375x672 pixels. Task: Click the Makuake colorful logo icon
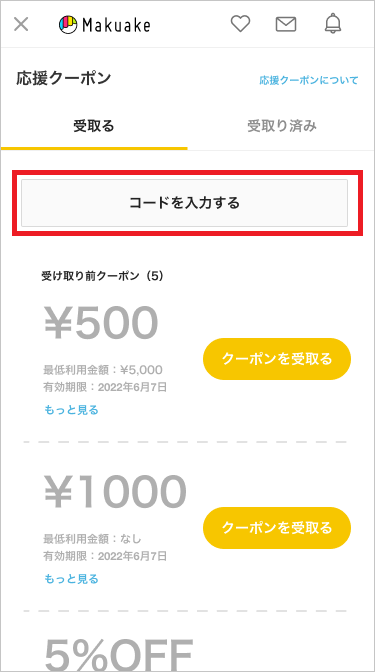[68, 25]
